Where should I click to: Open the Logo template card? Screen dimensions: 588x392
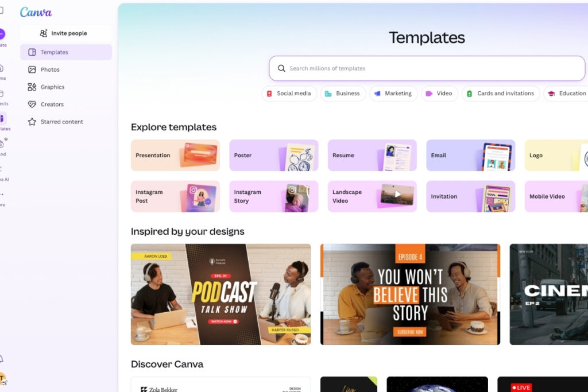tap(556, 155)
